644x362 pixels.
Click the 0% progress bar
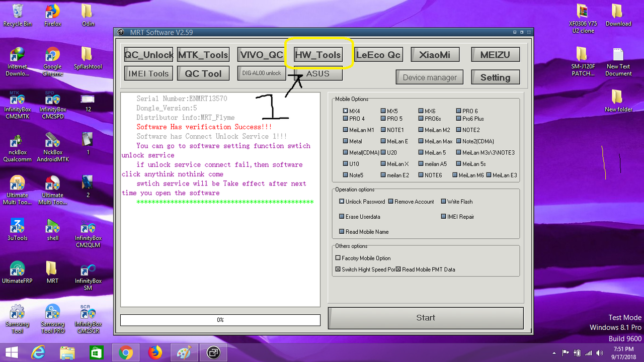[220, 320]
